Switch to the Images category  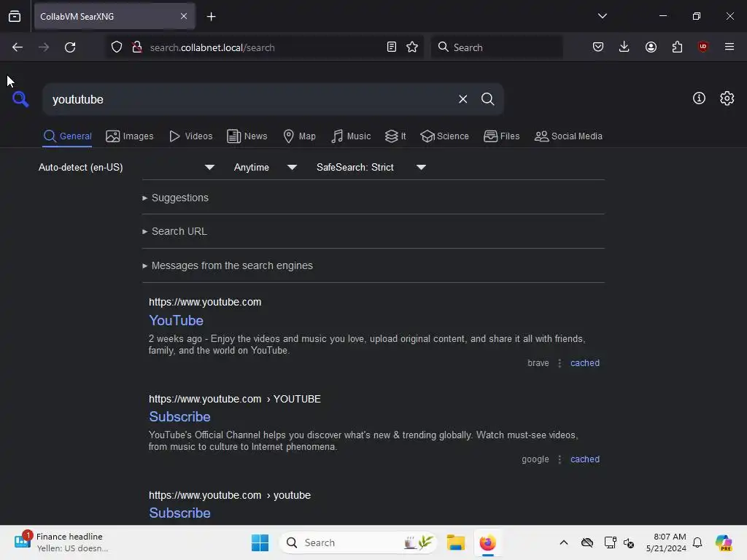point(130,136)
